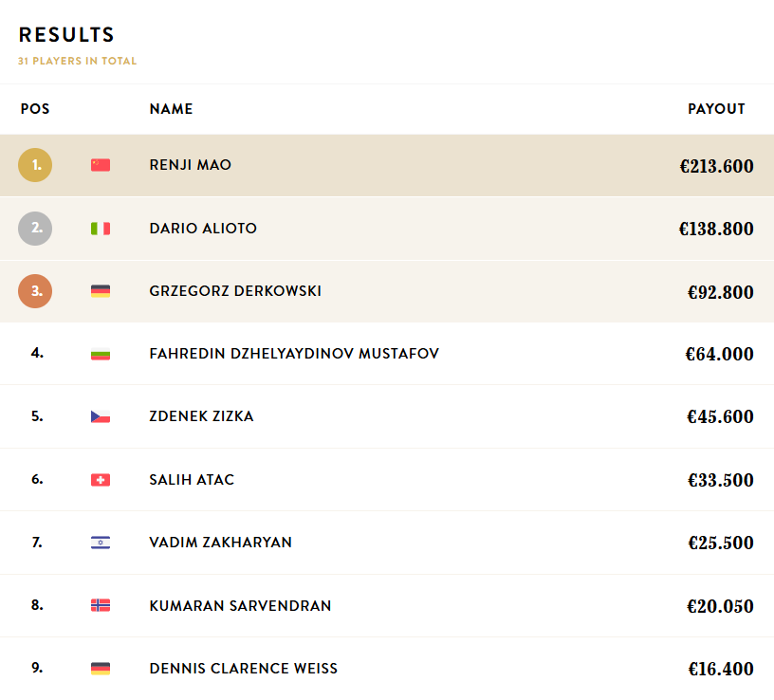The image size is (774, 700).
Task: Click the Czech flag beside Zdenek Zizka
Action: pos(101,416)
